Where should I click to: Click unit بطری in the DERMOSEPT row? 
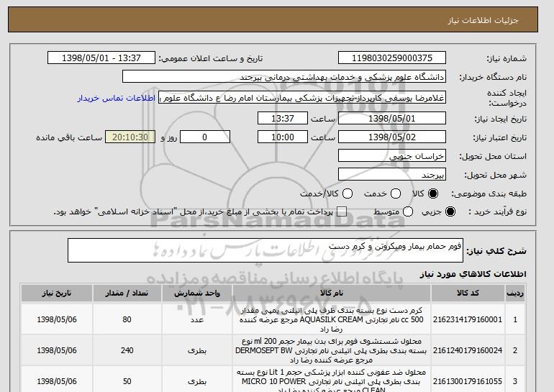pyautogui.click(x=197, y=351)
